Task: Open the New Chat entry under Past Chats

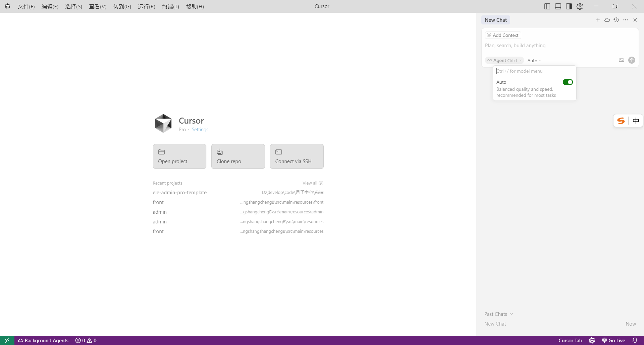Action: click(560, 324)
